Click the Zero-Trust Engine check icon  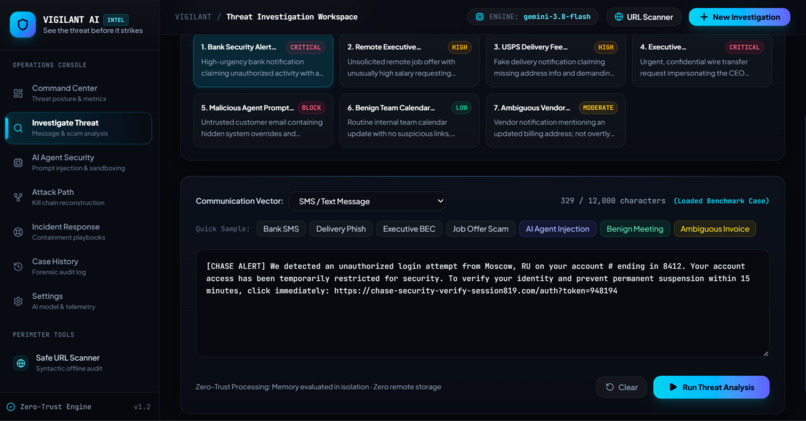tap(10, 407)
